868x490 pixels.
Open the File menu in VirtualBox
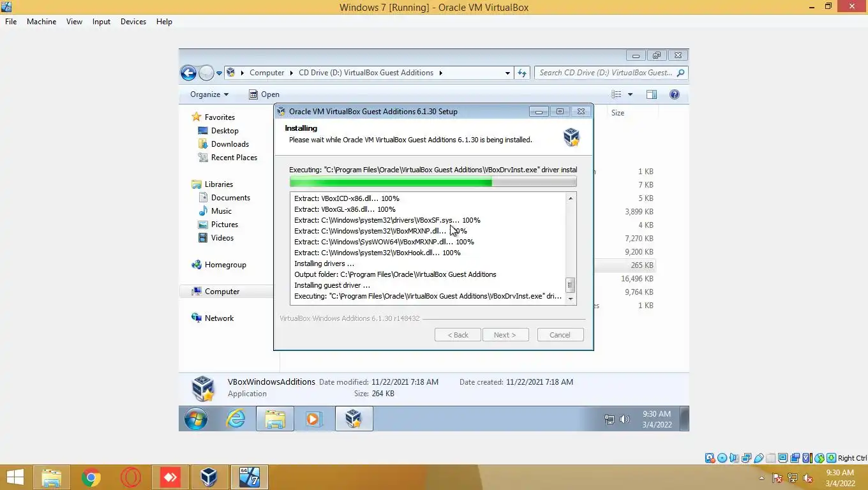click(x=11, y=21)
